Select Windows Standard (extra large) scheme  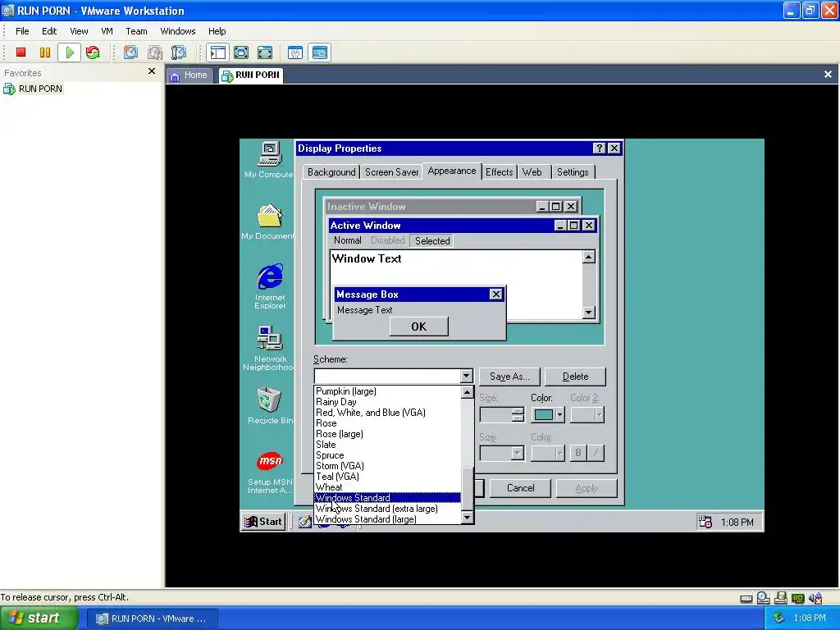click(x=377, y=509)
